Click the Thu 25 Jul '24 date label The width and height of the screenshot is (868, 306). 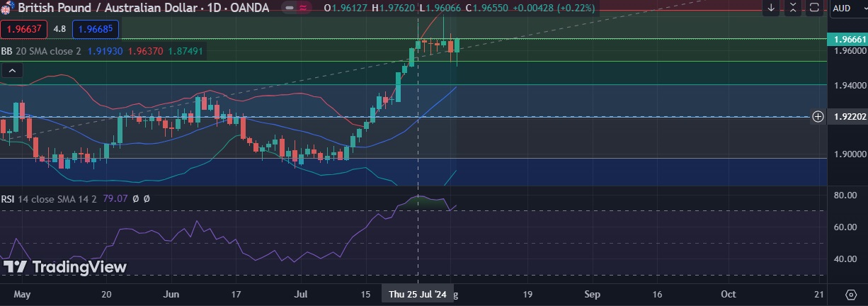pyautogui.click(x=418, y=294)
